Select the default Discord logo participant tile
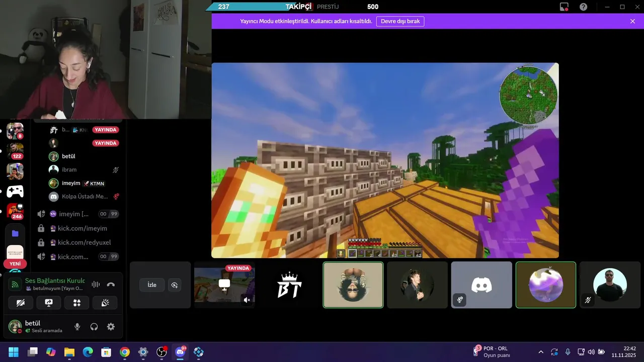This screenshot has width=644, height=362. pos(481,285)
